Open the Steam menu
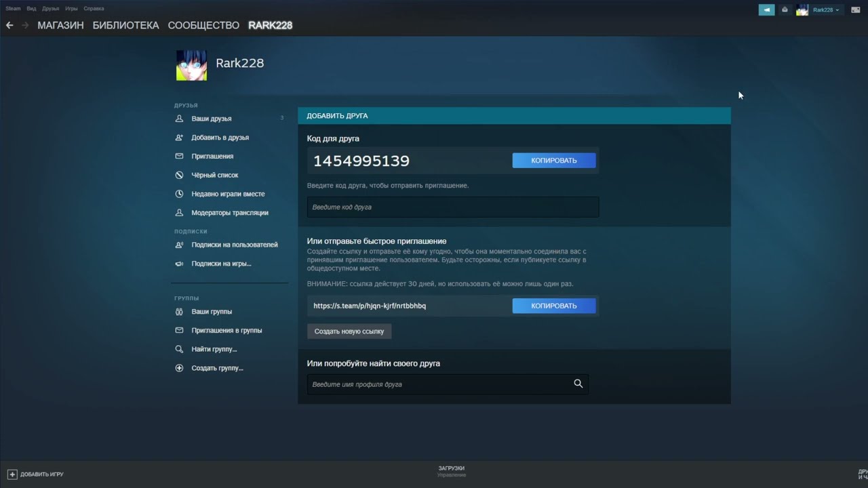Image resolution: width=868 pixels, height=488 pixels. (x=13, y=9)
